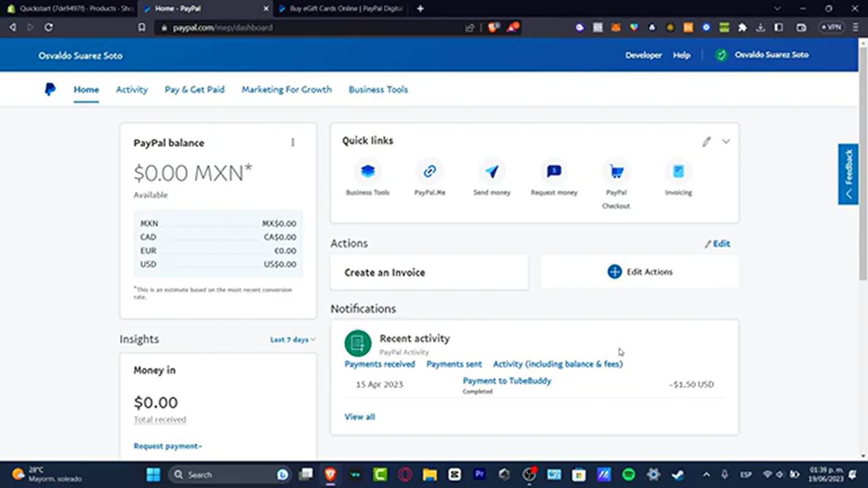
Task: Click the browser reload button
Action: 48,27
